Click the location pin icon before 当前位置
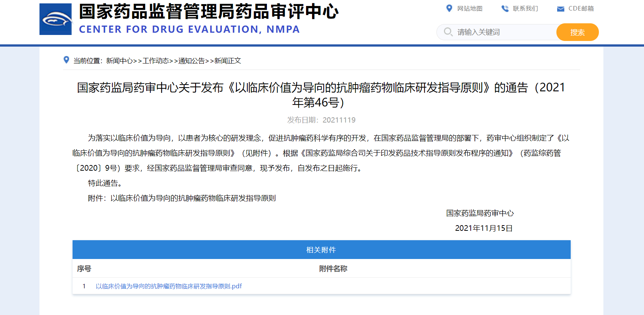 point(67,60)
